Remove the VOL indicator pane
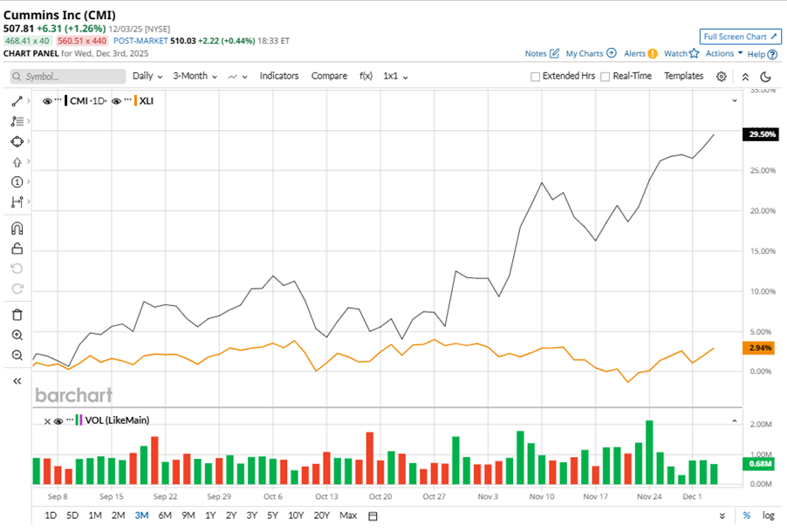Screen dimensions: 787x532 tap(47, 421)
